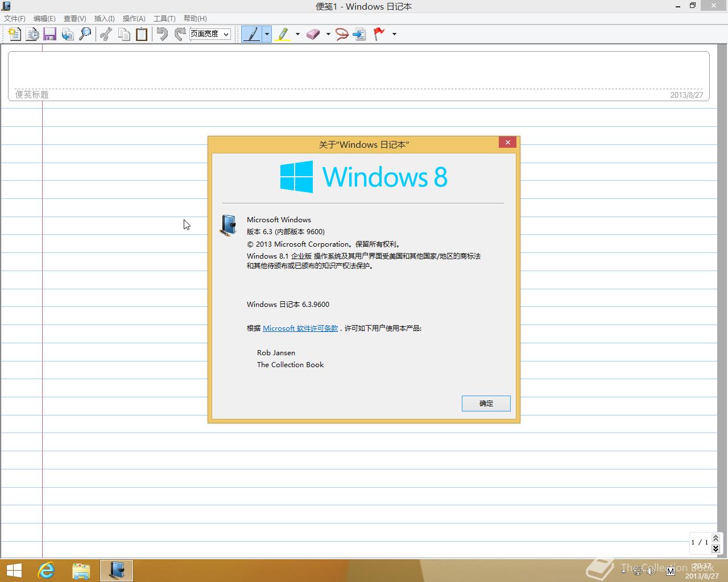Click the Journal icon in About dialog
The image size is (728, 582).
pos(229,225)
